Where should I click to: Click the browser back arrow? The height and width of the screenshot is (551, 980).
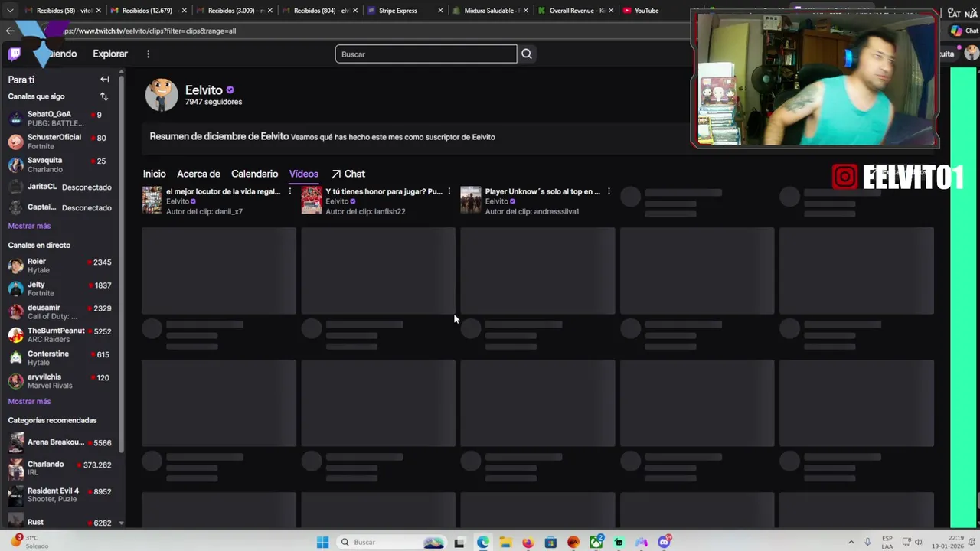pos(9,31)
